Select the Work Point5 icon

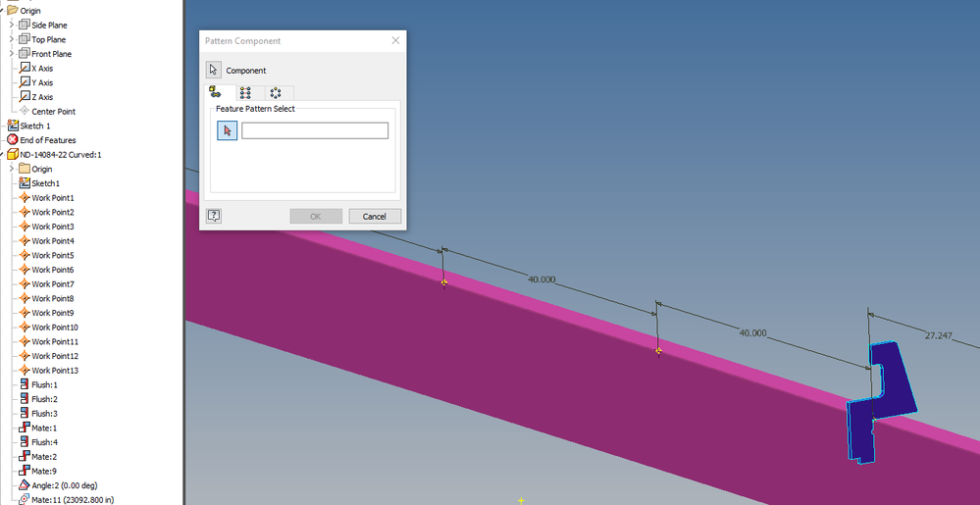coord(25,255)
